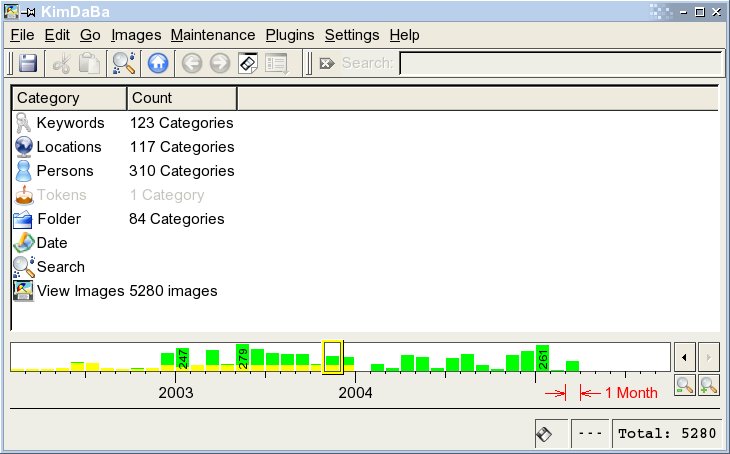Click the Date calendar icon

[x=24, y=243]
